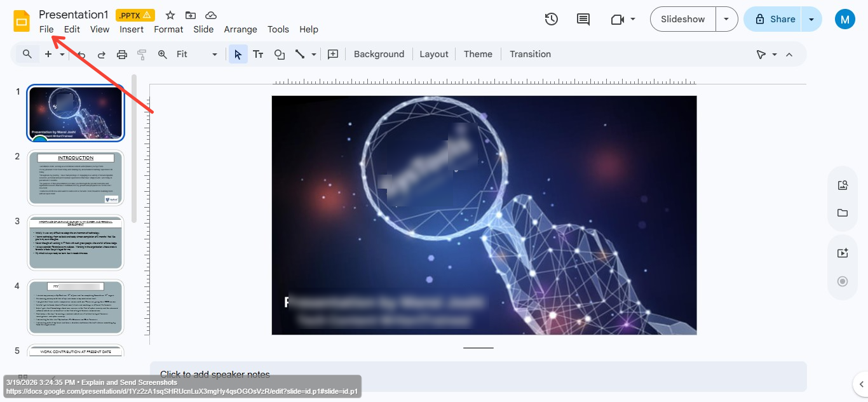The width and height of the screenshot is (868, 402).
Task: Expand the Slideshow options dropdown
Action: coord(726,19)
